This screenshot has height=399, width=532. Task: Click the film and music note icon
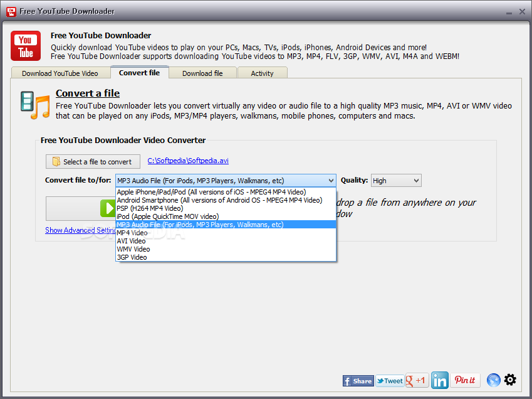point(35,105)
